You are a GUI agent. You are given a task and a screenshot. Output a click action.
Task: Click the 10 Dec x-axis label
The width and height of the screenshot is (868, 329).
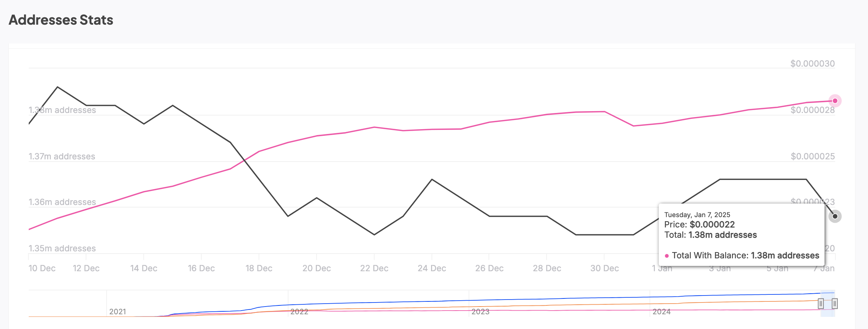[42, 268]
